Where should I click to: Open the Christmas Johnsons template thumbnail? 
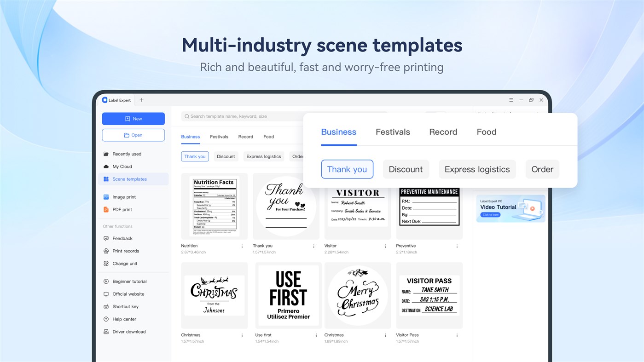point(215,296)
